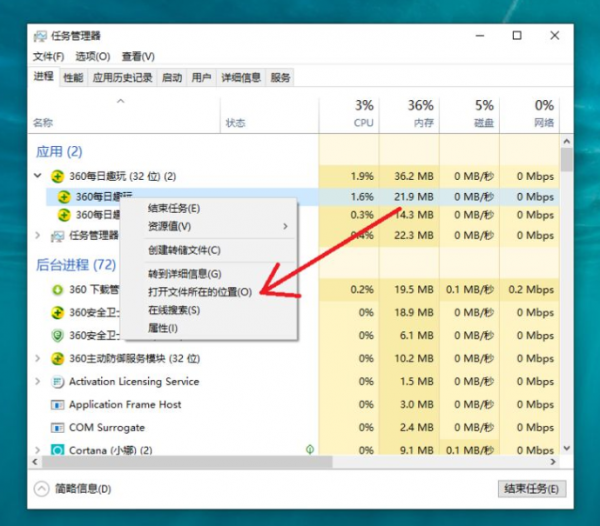This screenshot has width=600, height=526.
Task: Sort by the 内存 column header
Action: coord(409,114)
